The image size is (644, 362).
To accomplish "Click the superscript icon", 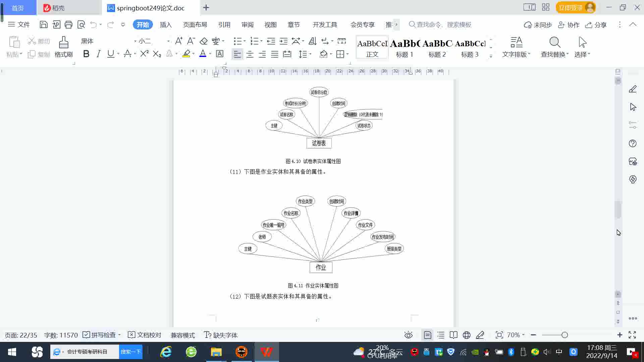I will click(144, 54).
